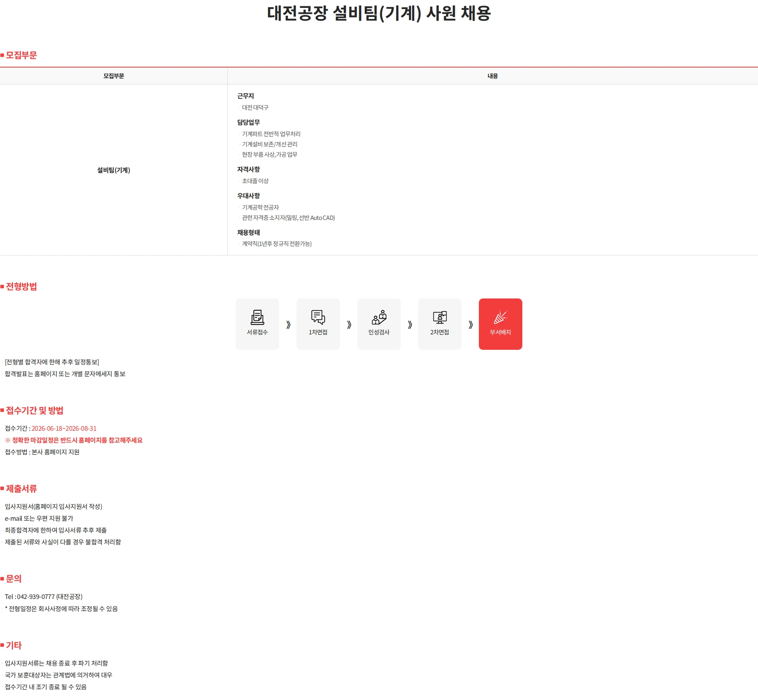Click the arrow between 인성검사 and 2차면접
758x700 pixels.
click(x=410, y=325)
